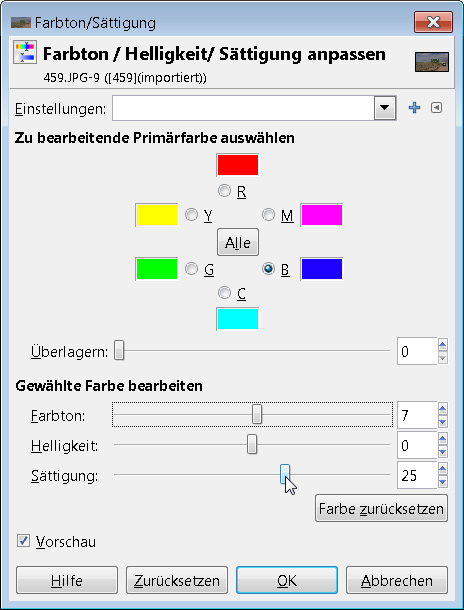Viewport: 464px width, 610px height.
Task: Click the Hue-Saturation tool icon in header
Action: 25,52
